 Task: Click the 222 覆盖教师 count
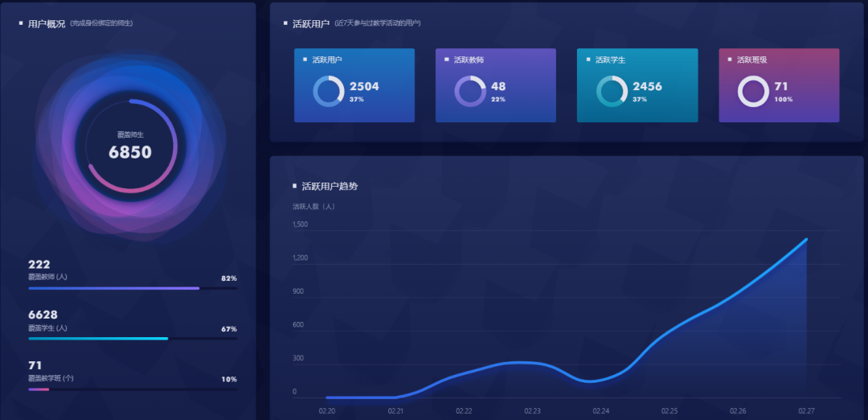(39, 264)
